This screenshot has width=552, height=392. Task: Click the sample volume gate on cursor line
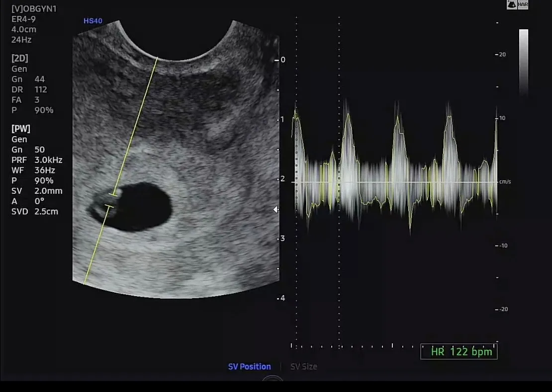[111, 200]
